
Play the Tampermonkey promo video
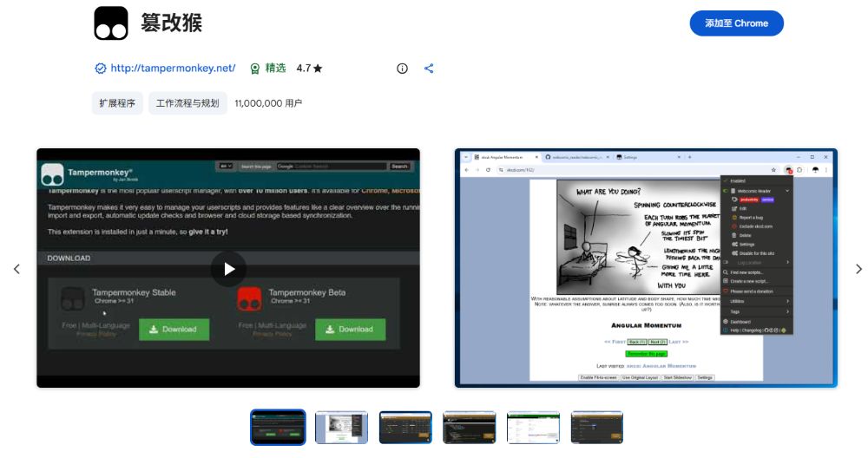[228, 269]
